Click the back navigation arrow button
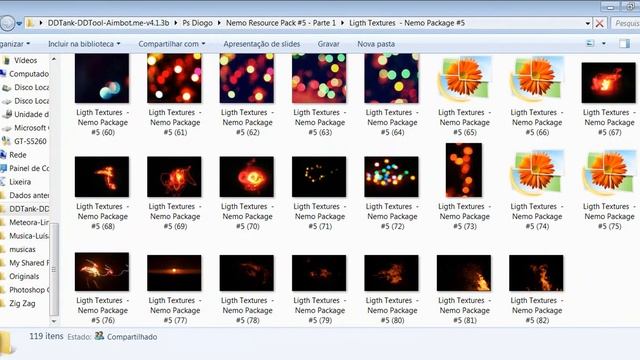Screen dimensions: 640x360 click(x=7, y=23)
